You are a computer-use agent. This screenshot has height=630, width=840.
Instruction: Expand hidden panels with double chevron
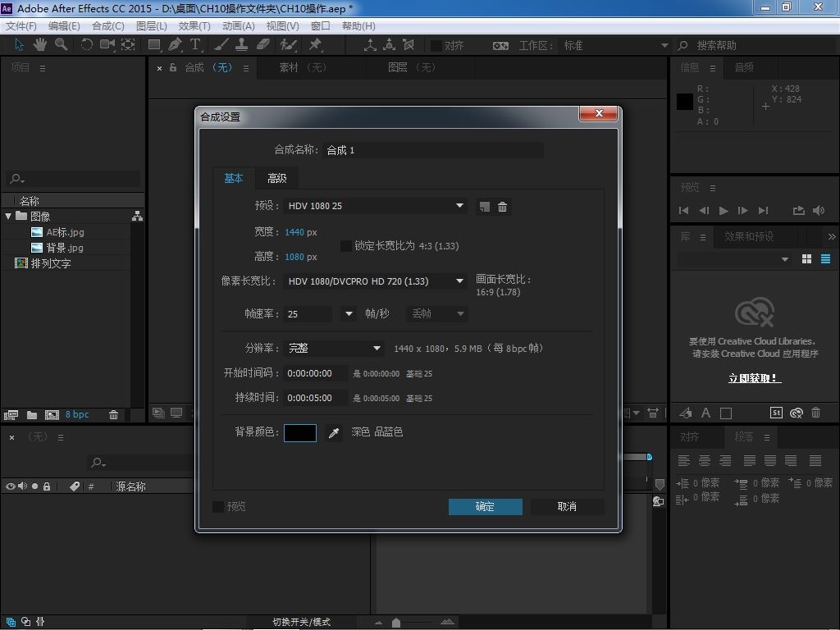click(x=832, y=236)
